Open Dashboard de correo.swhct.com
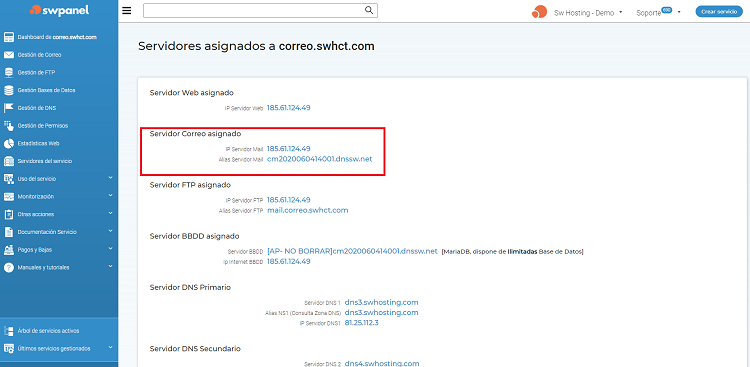 (57, 37)
